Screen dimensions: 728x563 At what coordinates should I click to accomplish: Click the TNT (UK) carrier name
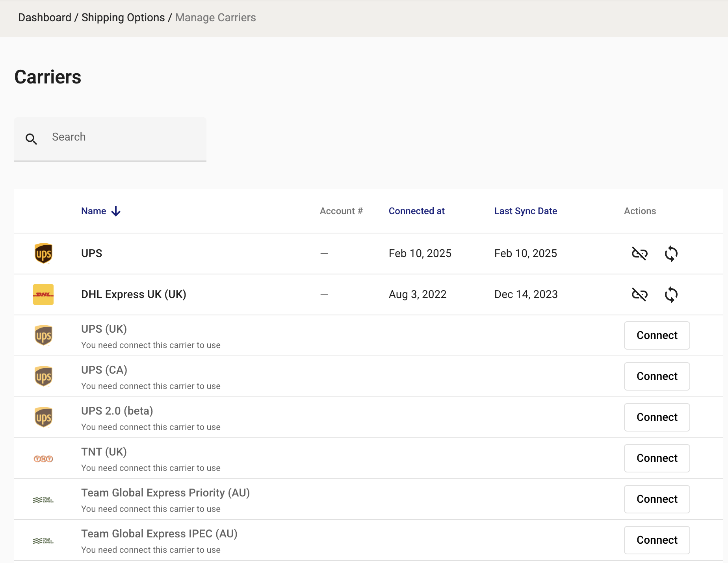click(104, 452)
